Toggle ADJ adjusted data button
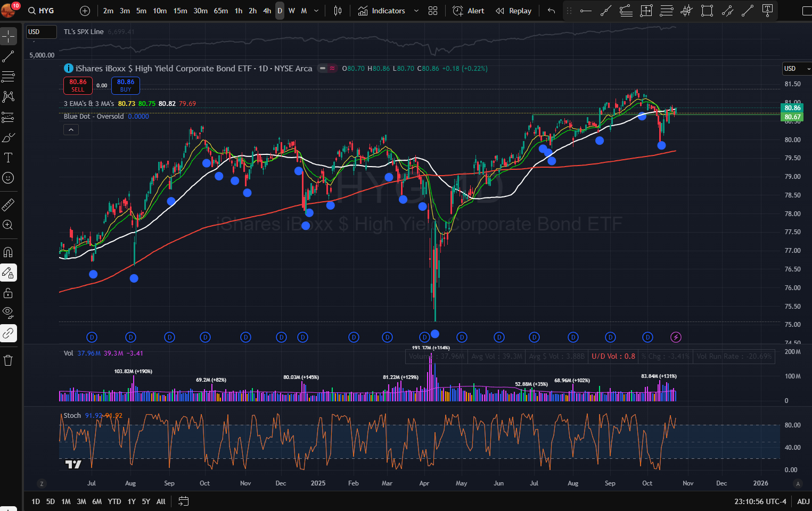The height and width of the screenshot is (511, 812). click(803, 501)
